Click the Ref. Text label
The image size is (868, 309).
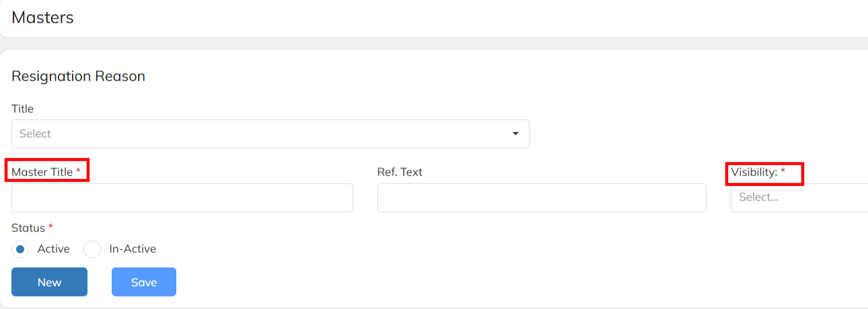tap(400, 172)
